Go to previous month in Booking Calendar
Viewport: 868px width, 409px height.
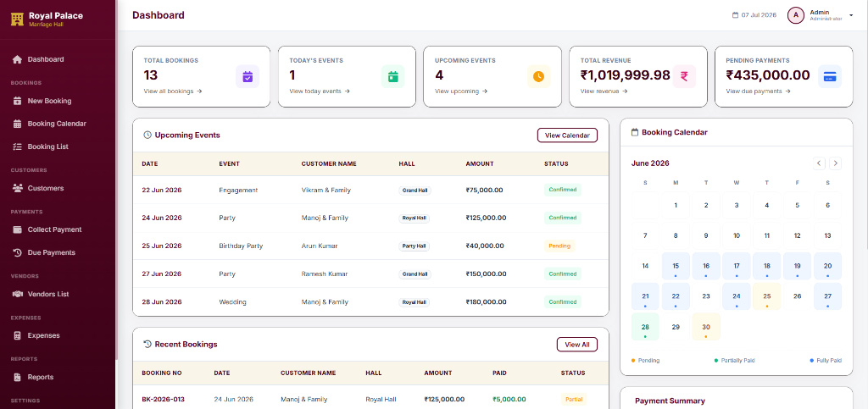click(820, 163)
